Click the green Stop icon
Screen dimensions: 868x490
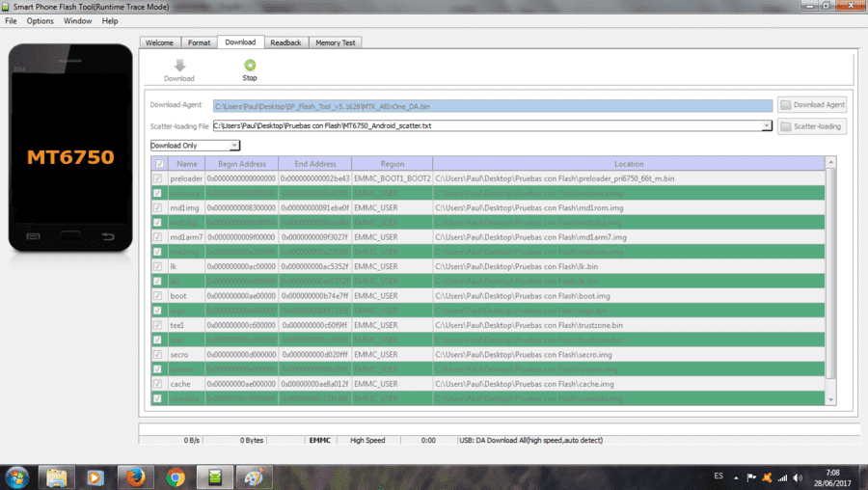(250, 66)
